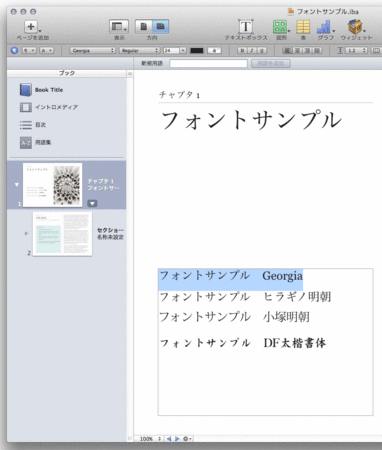Toggle italic formatting
Image resolution: width=382 pixels, height=450 pixels.
[x=252, y=50]
